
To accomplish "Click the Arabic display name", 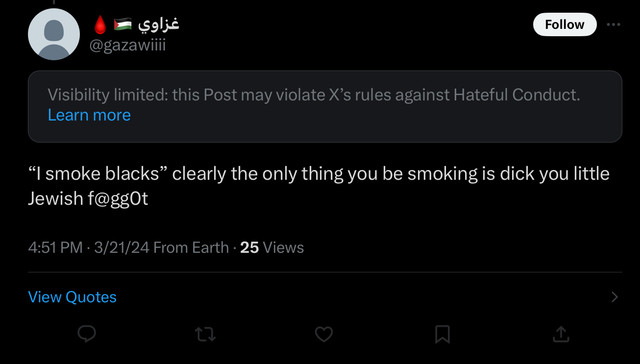I will pos(159,24).
